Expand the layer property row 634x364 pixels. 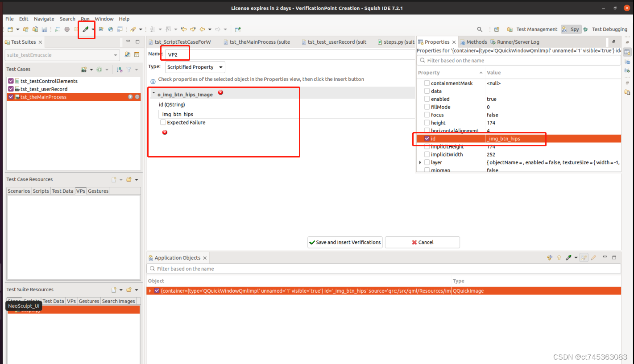point(420,162)
